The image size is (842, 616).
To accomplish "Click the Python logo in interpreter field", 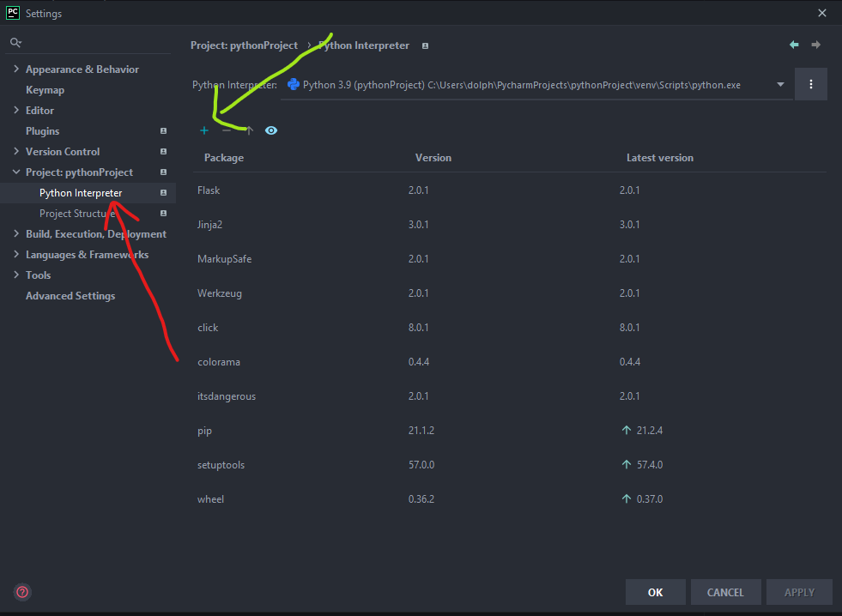I will (294, 84).
